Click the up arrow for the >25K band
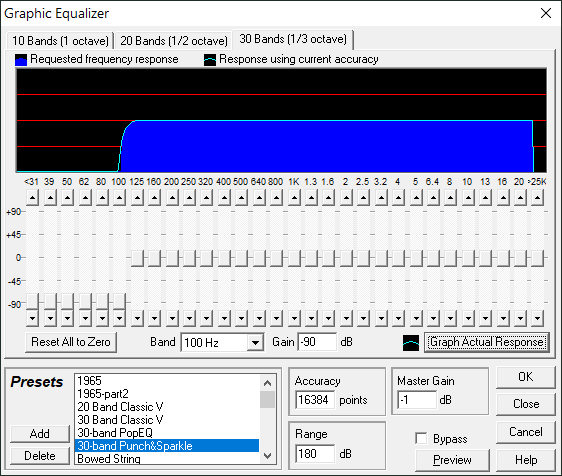This screenshot has height=476, width=562. click(537, 197)
